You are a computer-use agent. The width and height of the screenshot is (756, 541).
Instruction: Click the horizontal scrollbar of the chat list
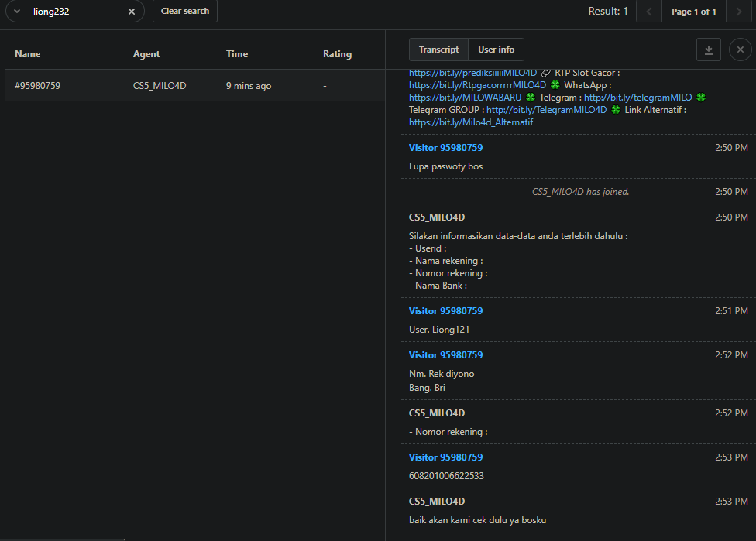[63, 539]
